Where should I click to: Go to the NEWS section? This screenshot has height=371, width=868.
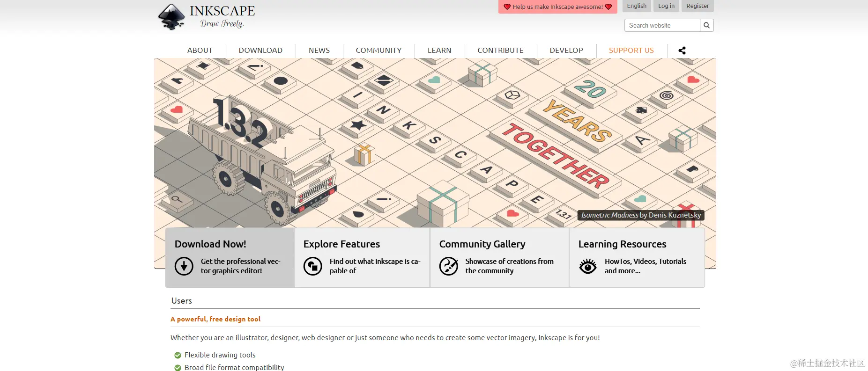(319, 51)
